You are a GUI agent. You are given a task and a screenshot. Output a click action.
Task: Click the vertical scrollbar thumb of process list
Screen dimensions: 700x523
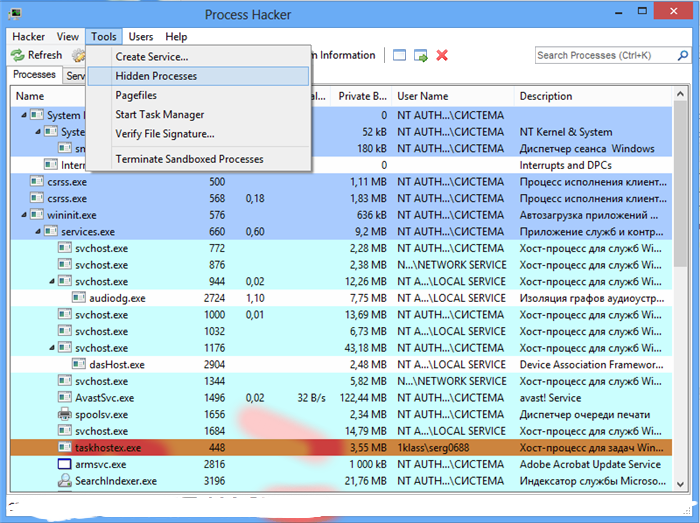tap(680, 184)
